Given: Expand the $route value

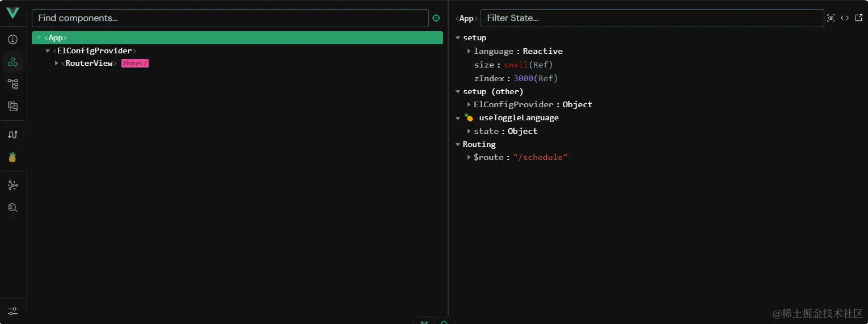Looking at the screenshot, I should point(469,157).
